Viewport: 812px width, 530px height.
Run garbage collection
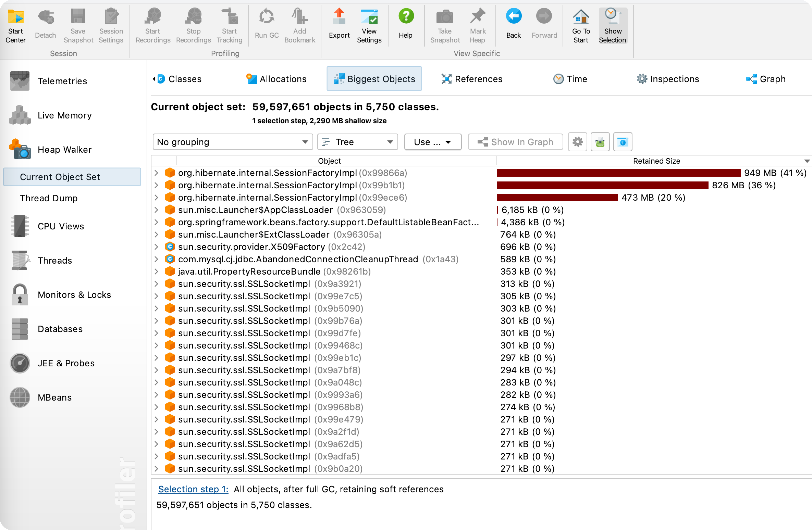click(x=266, y=24)
